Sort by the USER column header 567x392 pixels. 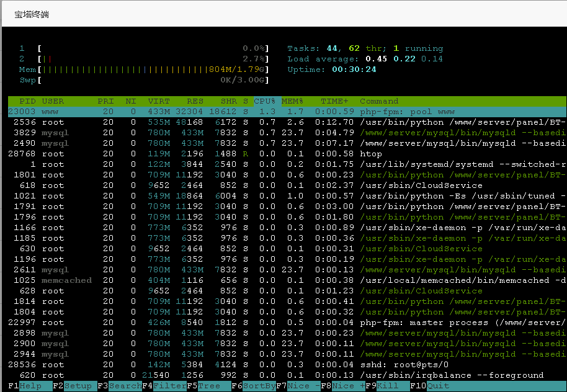click(x=53, y=101)
